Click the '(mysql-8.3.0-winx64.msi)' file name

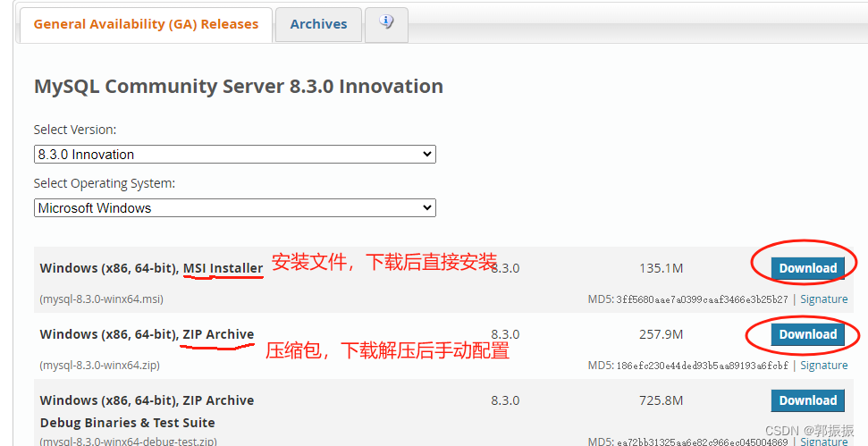(x=101, y=299)
